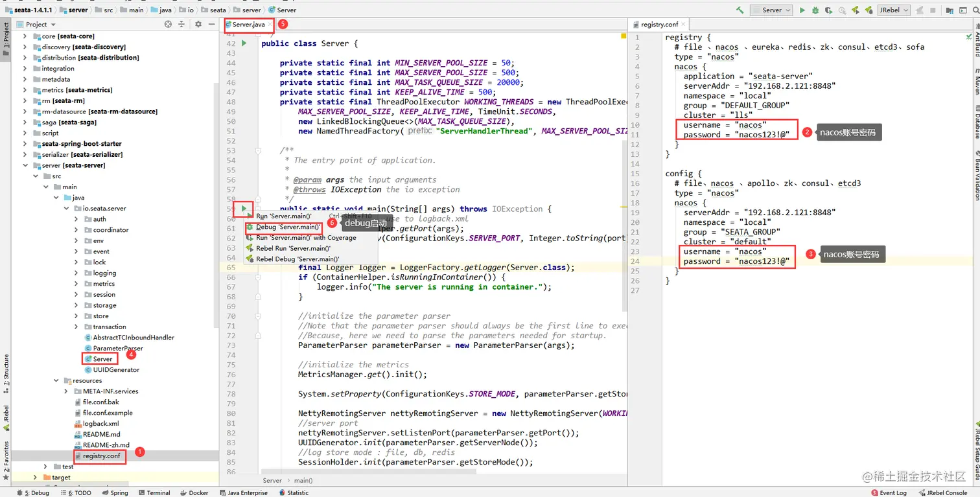Click the Build project hammer icon
980x497 pixels.
tap(740, 10)
